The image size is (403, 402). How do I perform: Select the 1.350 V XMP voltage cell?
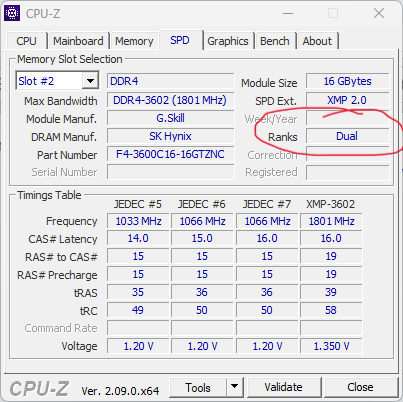click(331, 346)
